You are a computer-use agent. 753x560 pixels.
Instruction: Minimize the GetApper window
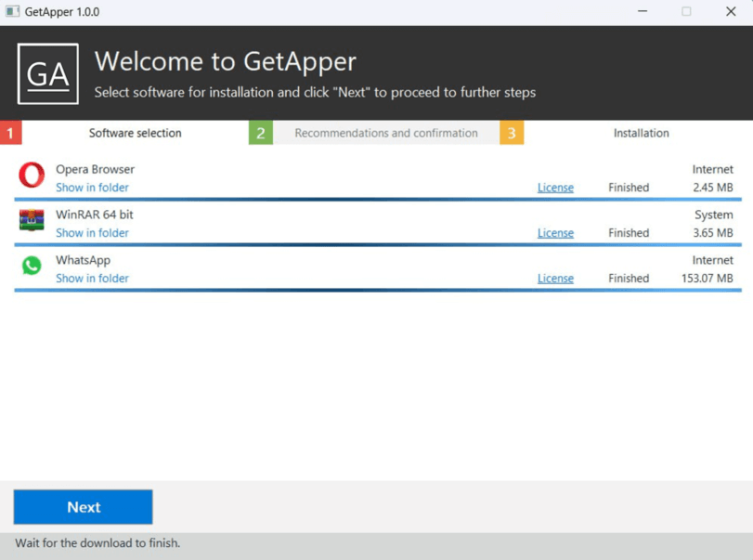(x=643, y=11)
